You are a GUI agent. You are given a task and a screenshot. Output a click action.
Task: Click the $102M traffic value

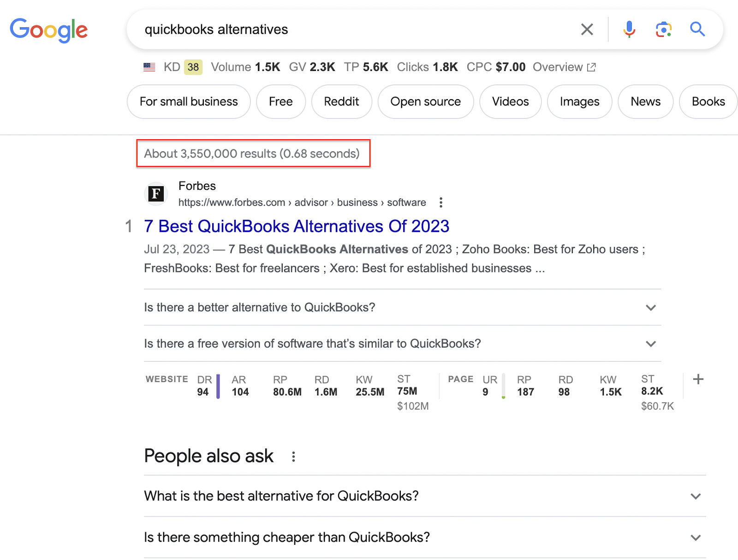[x=413, y=407]
